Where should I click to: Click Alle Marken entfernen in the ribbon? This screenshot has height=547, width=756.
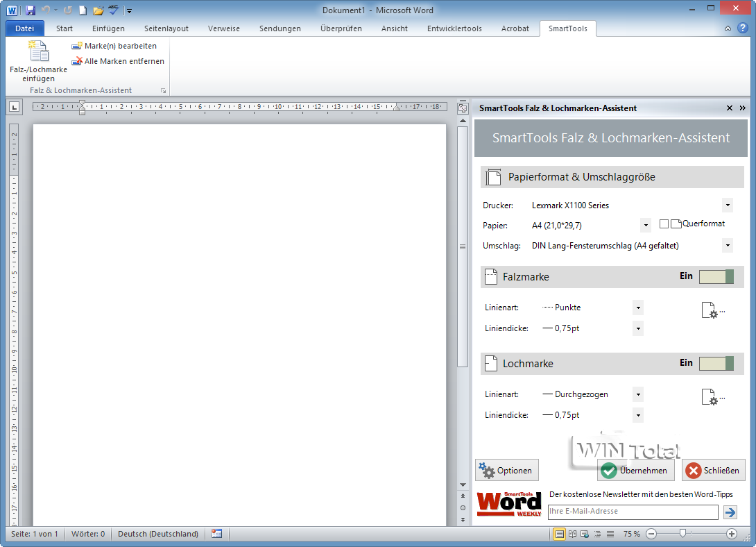click(118, 61)
